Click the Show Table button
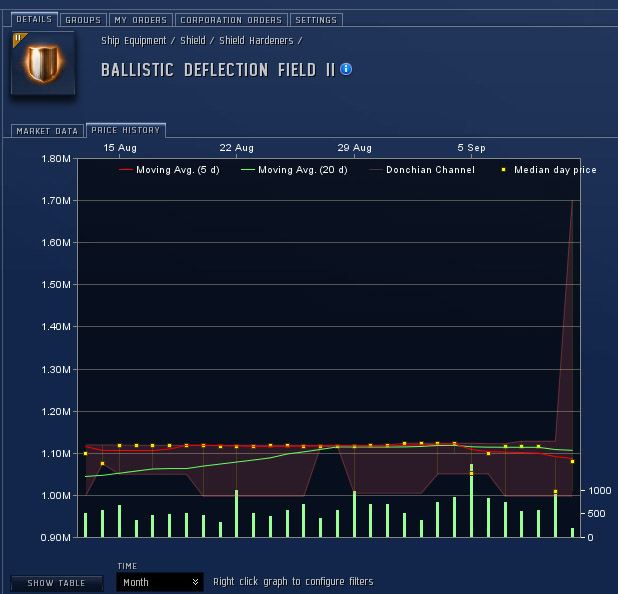The width and height of the screenshot is (618, 594). tap(56, 583)
